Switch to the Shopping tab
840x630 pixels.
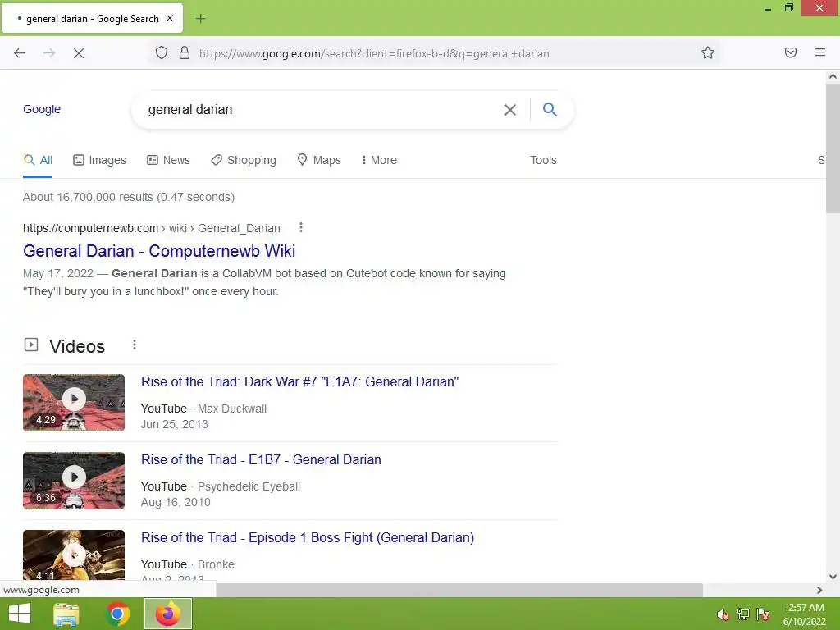click(x=244, y=160)
